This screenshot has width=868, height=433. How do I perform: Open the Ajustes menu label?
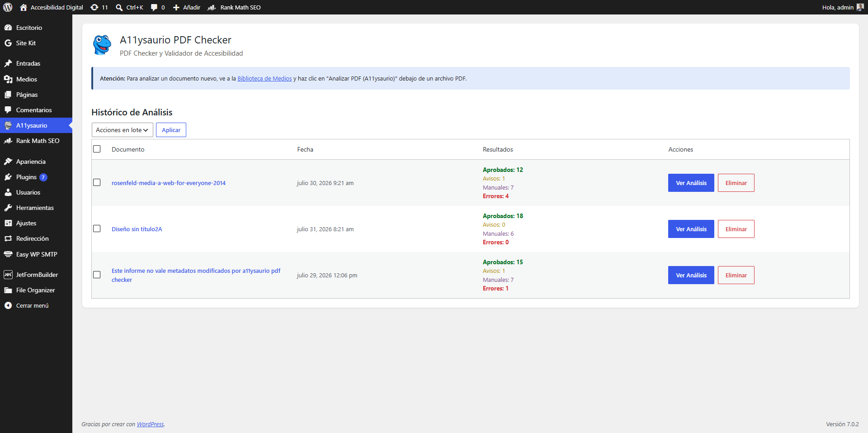pyautogui.click(x=26, y=223)
